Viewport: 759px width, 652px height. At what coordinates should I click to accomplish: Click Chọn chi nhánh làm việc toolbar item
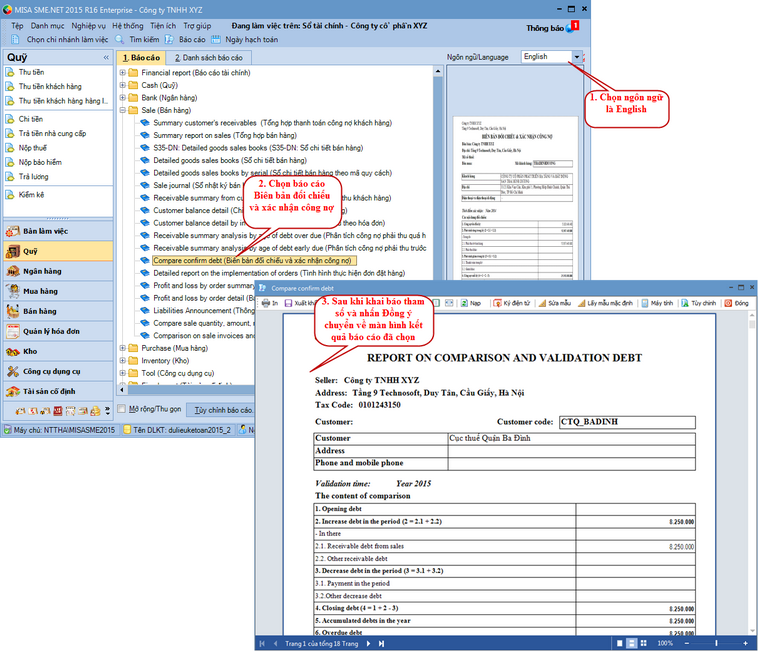60,40
